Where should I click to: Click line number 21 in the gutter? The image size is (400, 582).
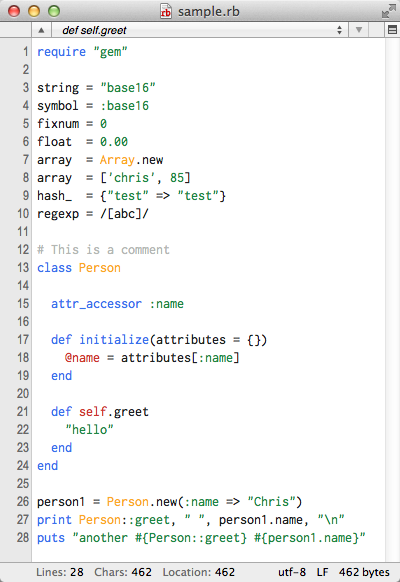[x=23, y=412]
